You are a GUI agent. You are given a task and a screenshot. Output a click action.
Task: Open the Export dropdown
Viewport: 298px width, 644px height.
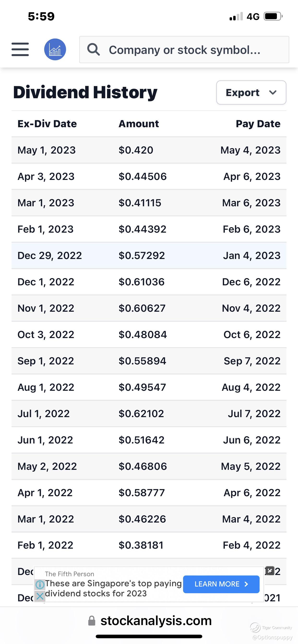click(251, 92)
